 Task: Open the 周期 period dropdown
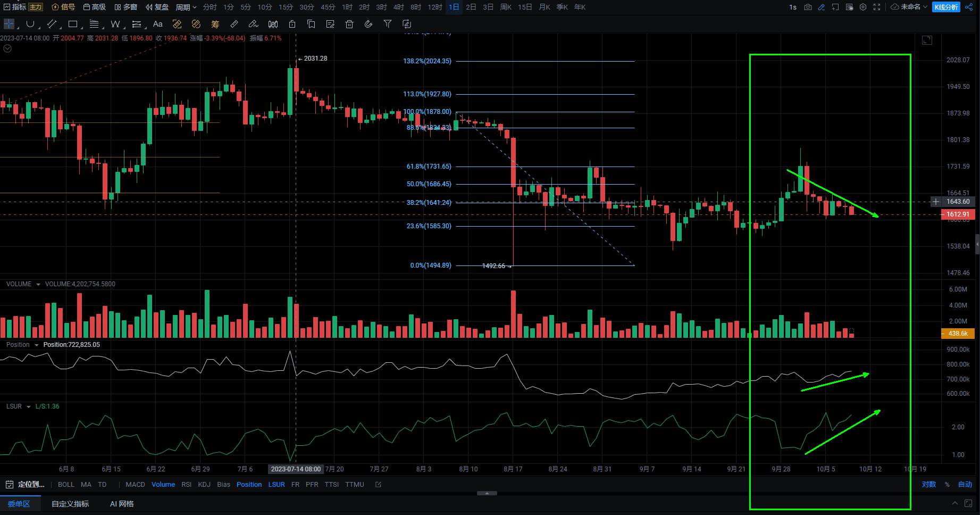[x=186, y=7]
